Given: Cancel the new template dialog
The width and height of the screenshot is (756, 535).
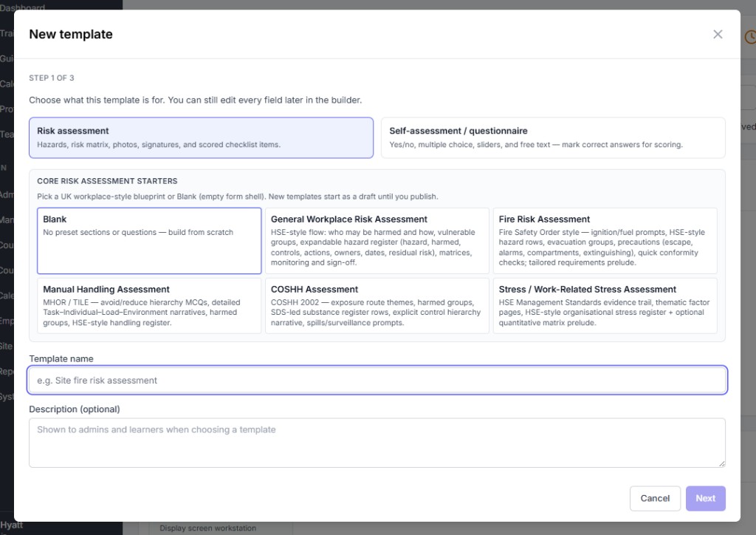Looking at the screenshot, I should point(655,498).
